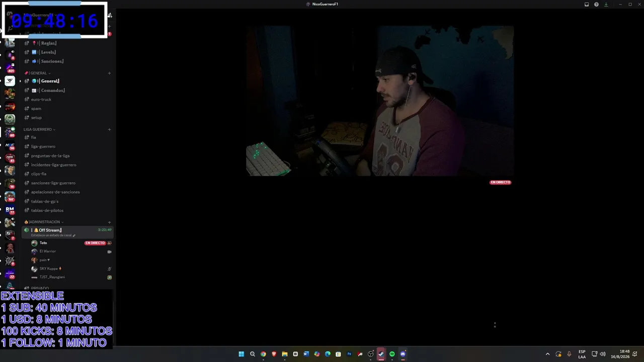
Task: Open the server with the 401 badge
Action: pos(10,67)
